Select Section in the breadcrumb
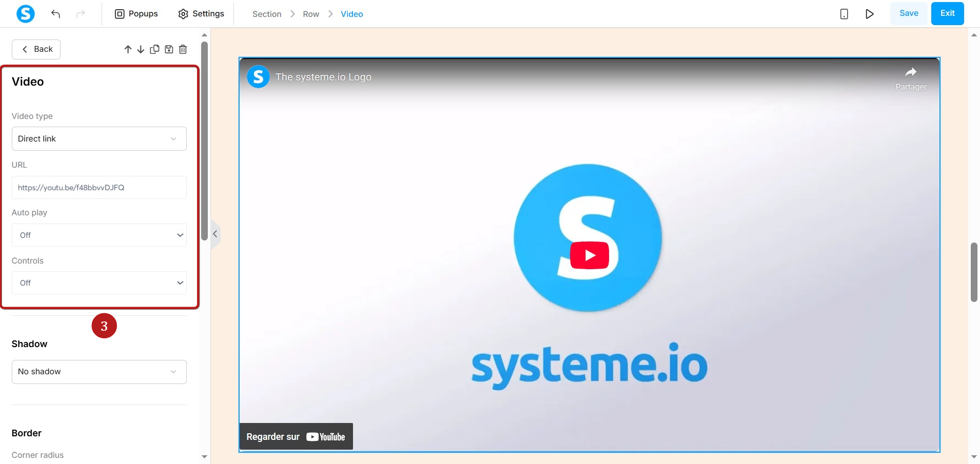Image resolution: width=980 pixels, height=464 pixels. click(267, 14)
